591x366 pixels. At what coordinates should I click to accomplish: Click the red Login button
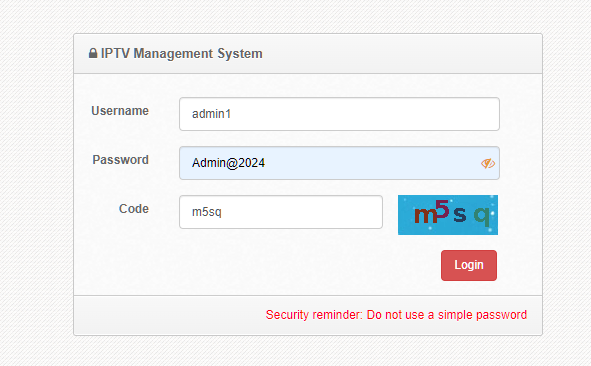coord(469,265)
